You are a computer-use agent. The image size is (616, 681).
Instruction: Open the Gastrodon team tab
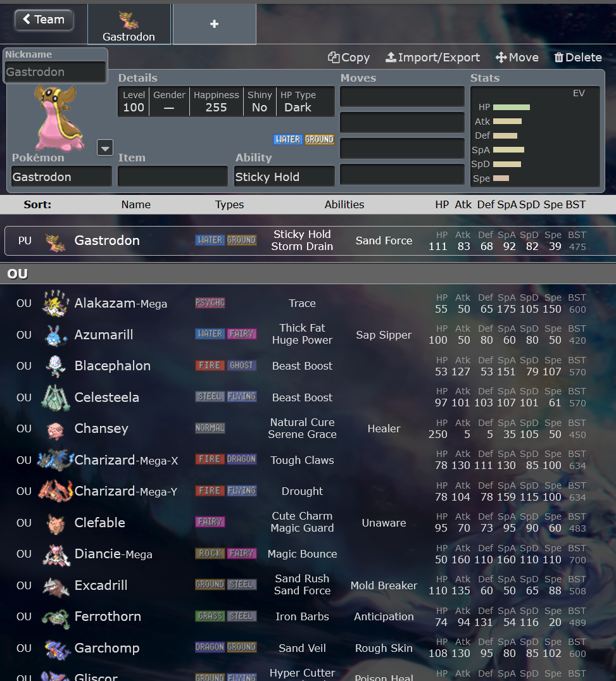tap(129, 24)
